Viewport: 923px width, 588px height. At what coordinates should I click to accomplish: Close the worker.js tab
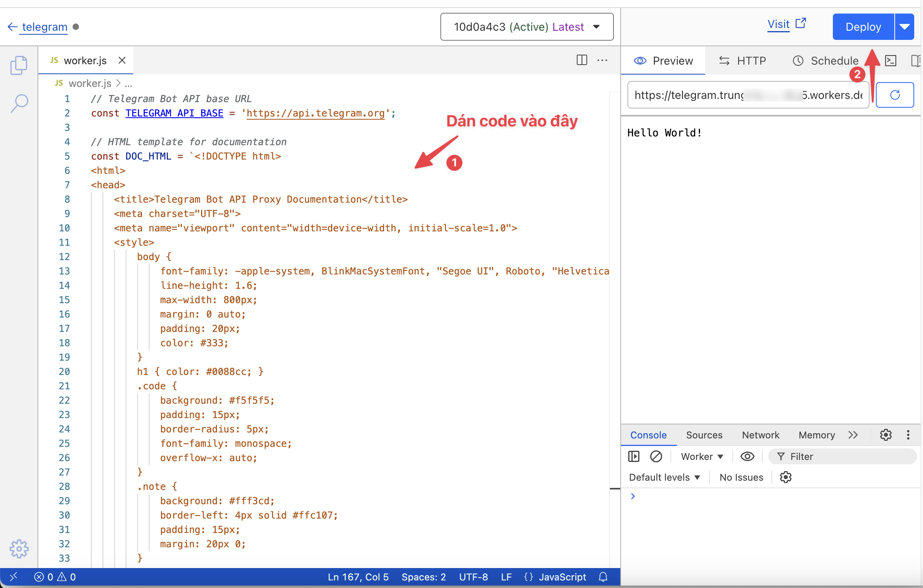pos(122,60)
